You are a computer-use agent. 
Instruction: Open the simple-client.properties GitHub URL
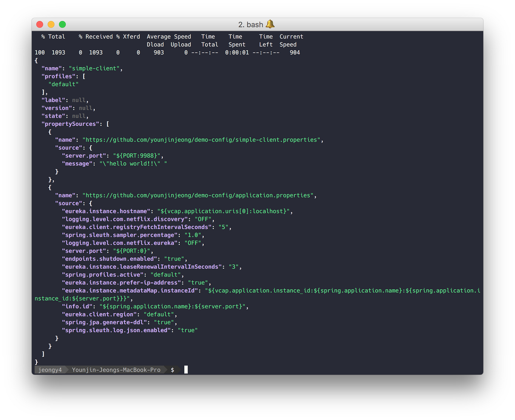pyautogui.click(x=201, y=140)
